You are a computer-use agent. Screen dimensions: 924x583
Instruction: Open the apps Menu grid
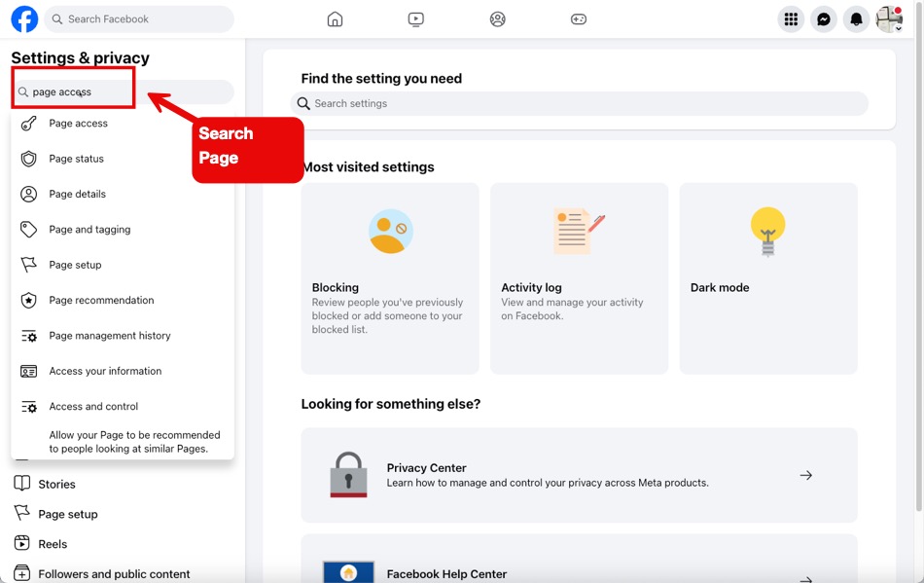pos(791,18)
